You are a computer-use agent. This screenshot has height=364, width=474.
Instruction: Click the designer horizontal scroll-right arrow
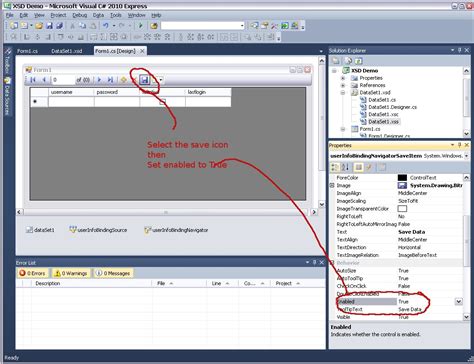point(314,212)
